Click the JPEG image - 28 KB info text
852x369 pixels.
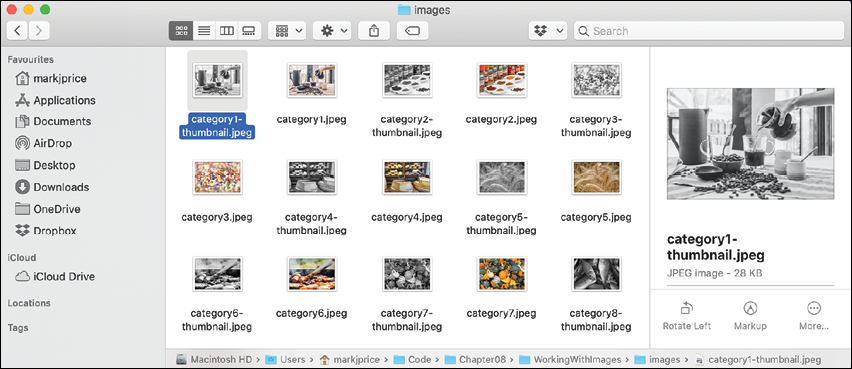click(715, 272)
